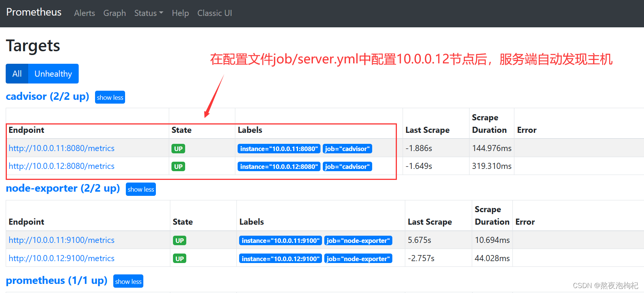The width and height of the screenshot is (644, 293).
Task: Switch to Classic UI
Action: pos(214,13)
